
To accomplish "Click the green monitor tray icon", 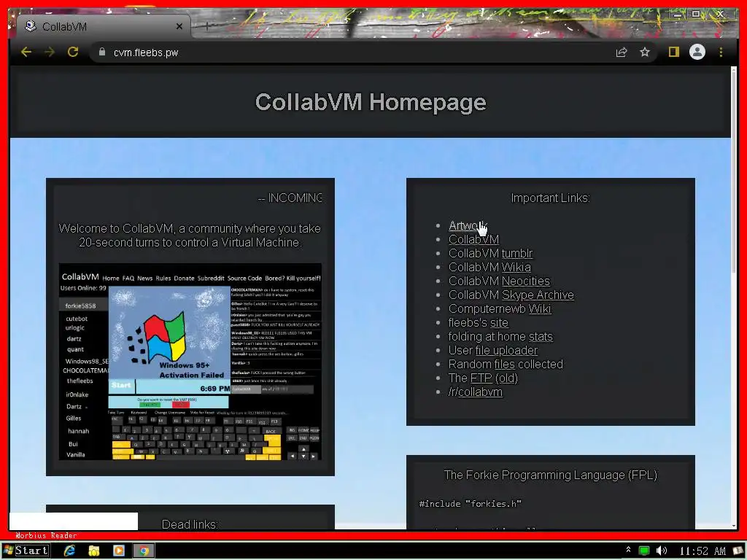I will click(643, 551).
